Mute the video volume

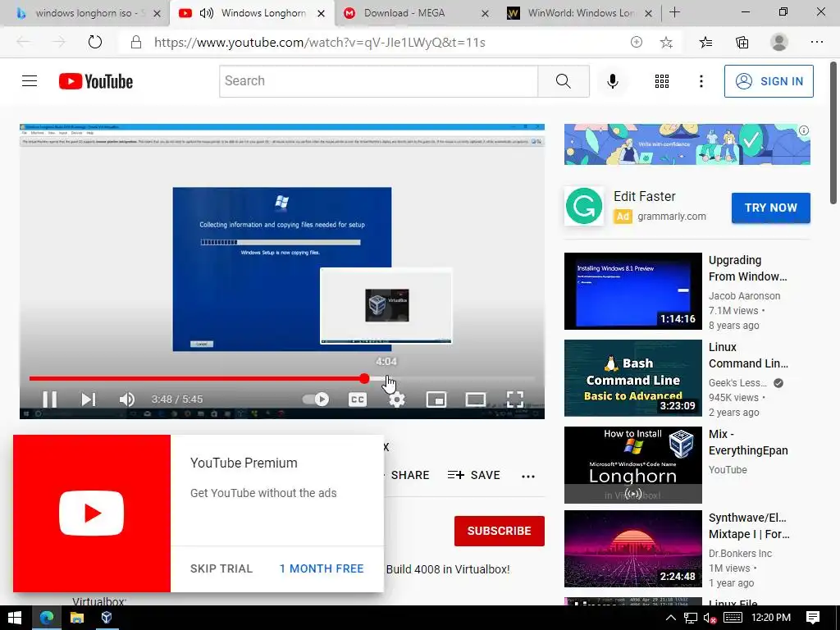click(x=127, y=399)
